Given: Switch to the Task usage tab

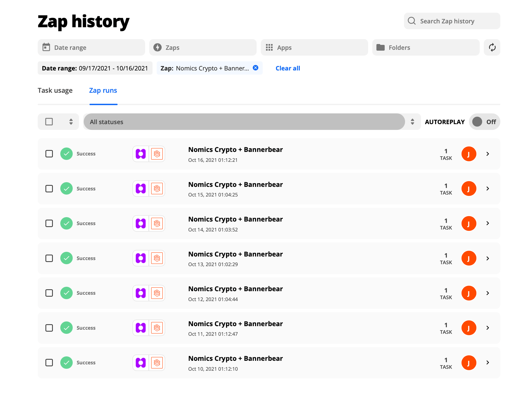Looking at the screenshot, I should (x=55, y=90).
